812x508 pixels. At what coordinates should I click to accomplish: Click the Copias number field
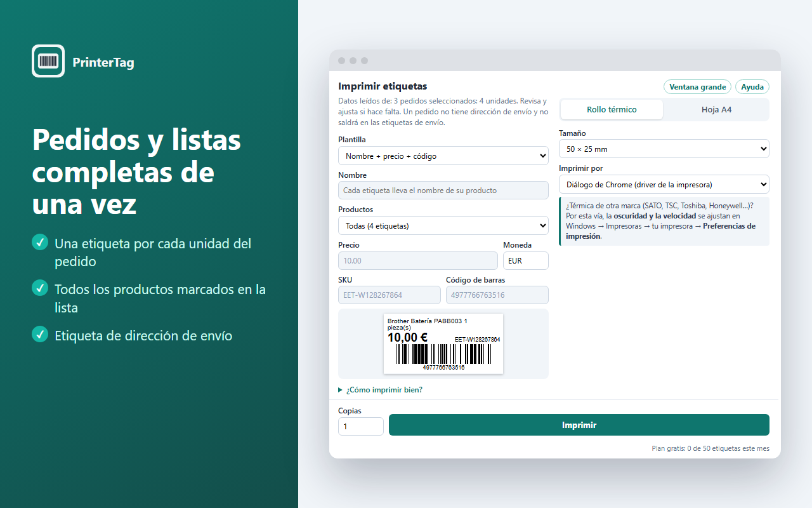click(361, 426)
